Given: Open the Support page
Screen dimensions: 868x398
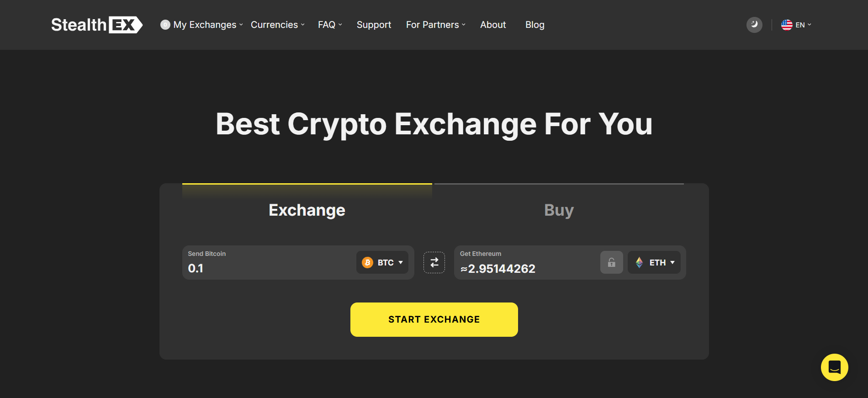Looking at the screenshot, I should click(x=374, y=25).
